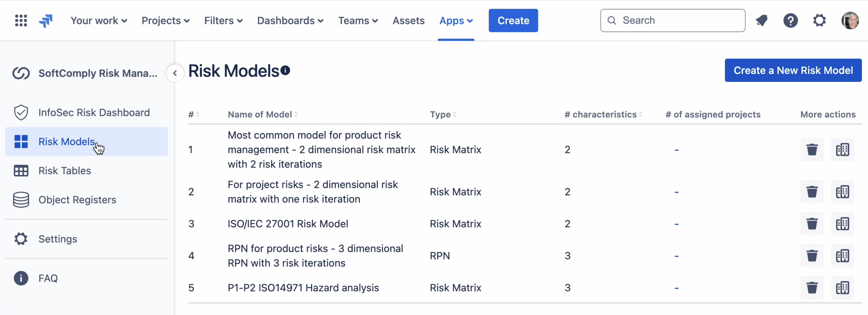The height and width of the screenshot is (315, 868).
Task: Delete the ISO/IEC 27001 Risk Model via trash icon
Action: click(813, 224)
